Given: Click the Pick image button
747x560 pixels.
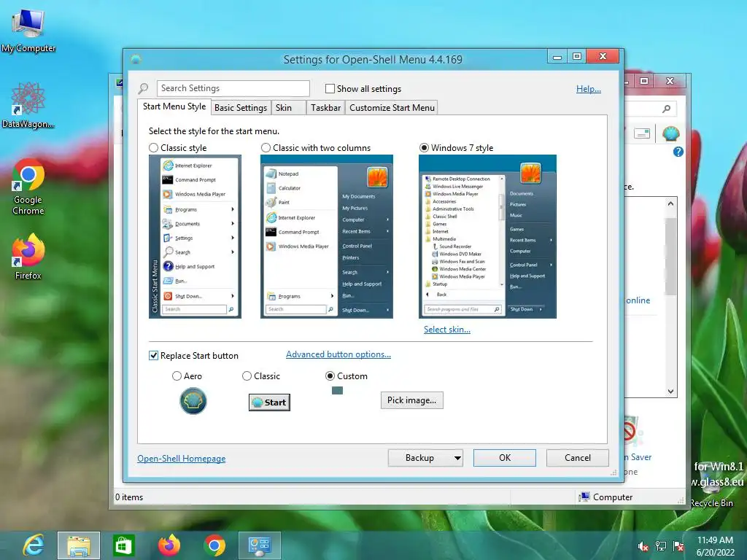Looking at the screenshot, I should point(411,400).
